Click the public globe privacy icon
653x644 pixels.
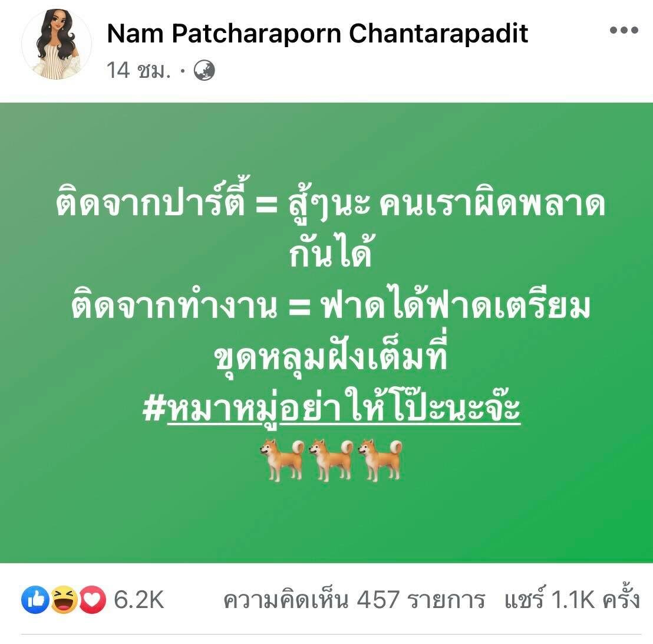pyautogui.click(x=205, y=70)
